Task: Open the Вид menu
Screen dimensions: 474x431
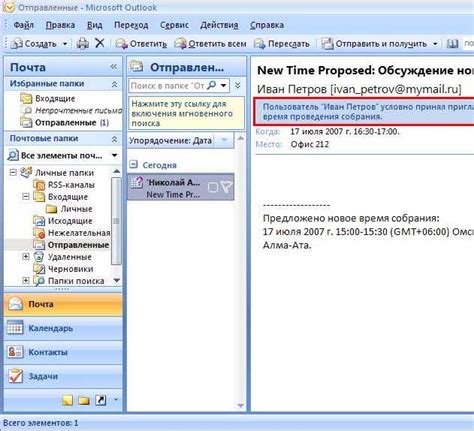Action: coord(95,25)
